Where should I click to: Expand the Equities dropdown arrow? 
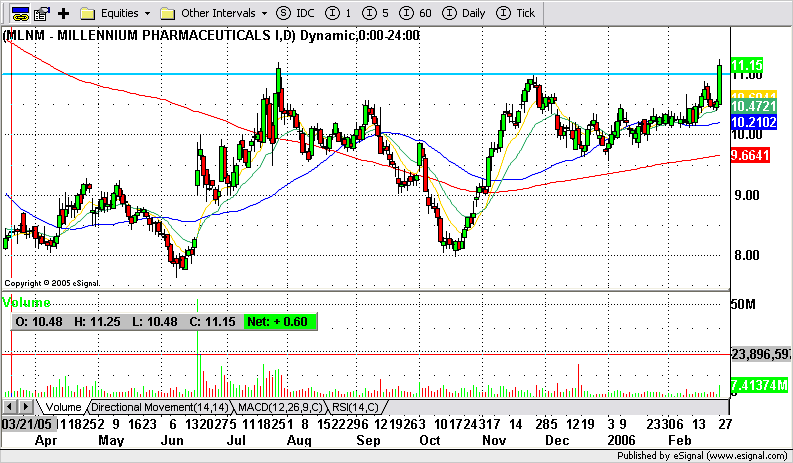tap(148, 14)
